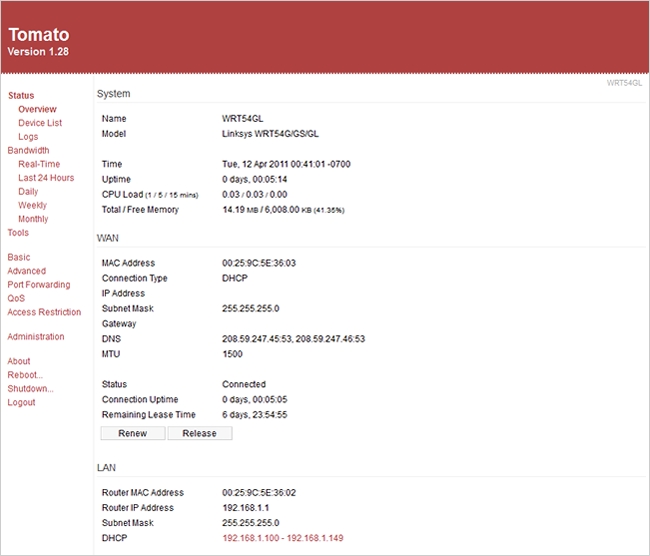Image resolution: width=650 pixels, height=556 pixels.
Task: Click the model value Linksys WRT54G/GS/GL
Action: pyautogui.click(x=270, y=134)
